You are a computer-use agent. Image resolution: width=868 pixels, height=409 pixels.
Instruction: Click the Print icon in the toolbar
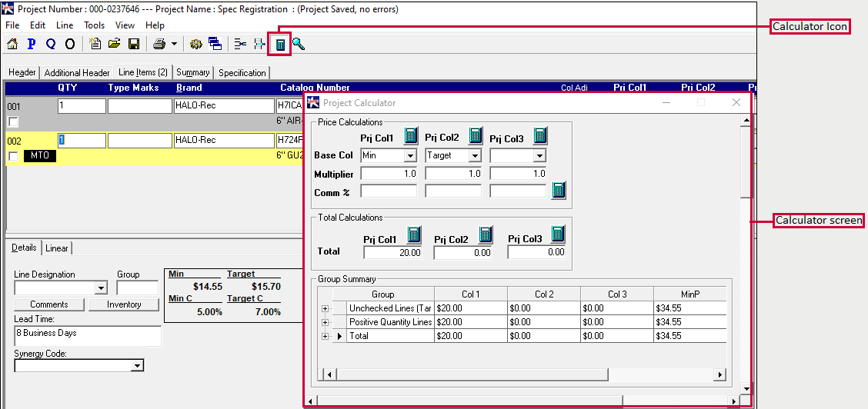click(x=159, y=45)
